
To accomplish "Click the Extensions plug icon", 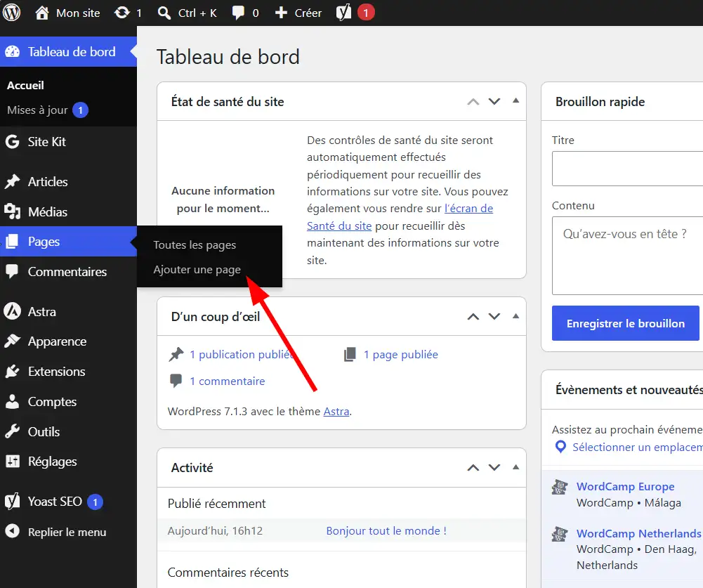I will click(x=12, y=372).
